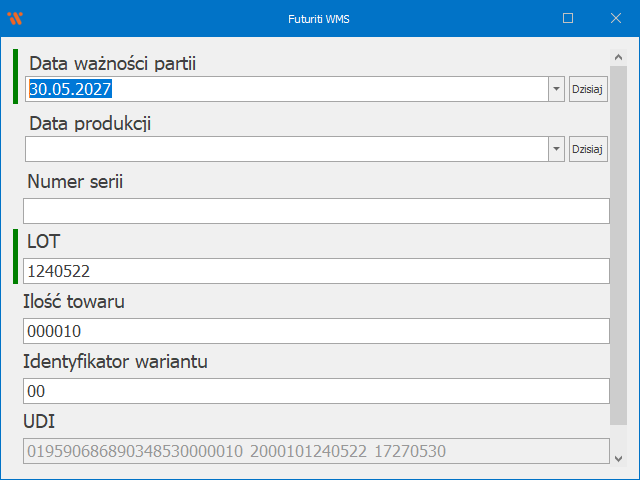
Task: Click the Ilość towaru field with 000010
Action: click(x=316, y=331)
